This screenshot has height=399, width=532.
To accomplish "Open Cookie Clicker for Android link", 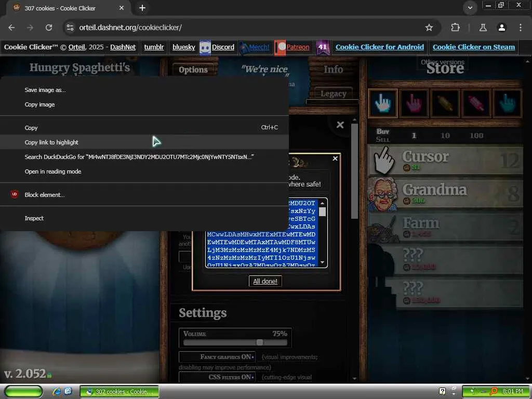I will (x=380, y=47).
